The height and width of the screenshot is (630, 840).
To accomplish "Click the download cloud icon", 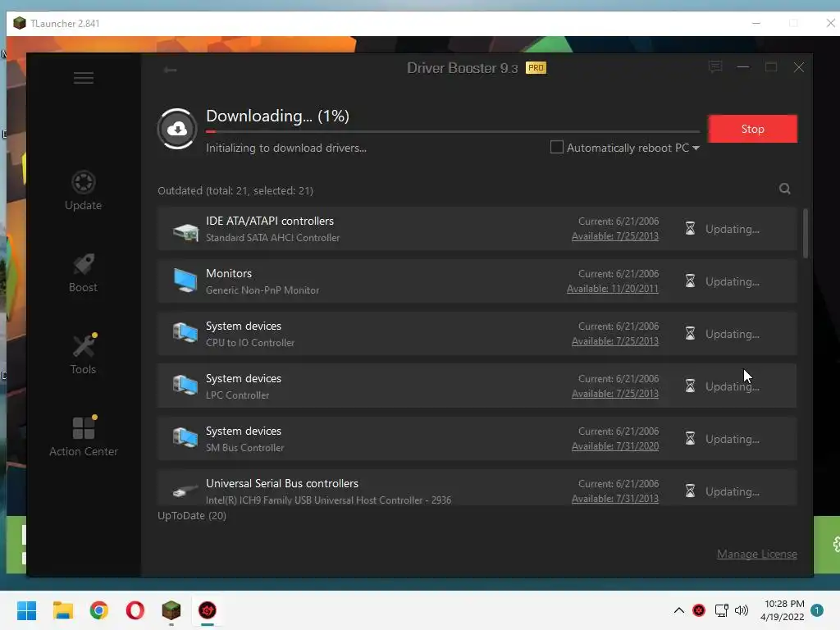I will 177,129.
